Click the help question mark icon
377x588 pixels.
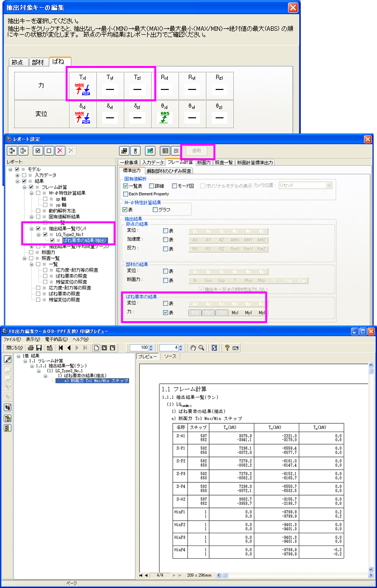click(227, 348)
